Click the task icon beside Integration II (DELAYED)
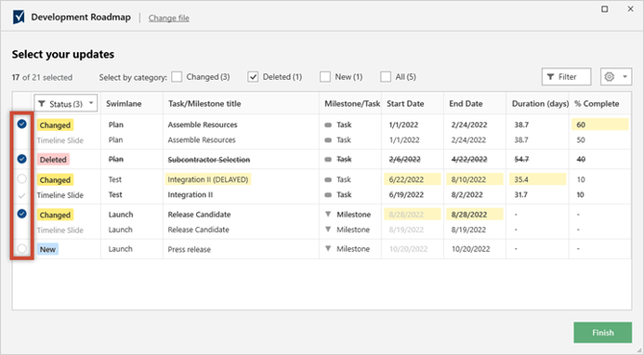The image size is (644, 355). 328,180
